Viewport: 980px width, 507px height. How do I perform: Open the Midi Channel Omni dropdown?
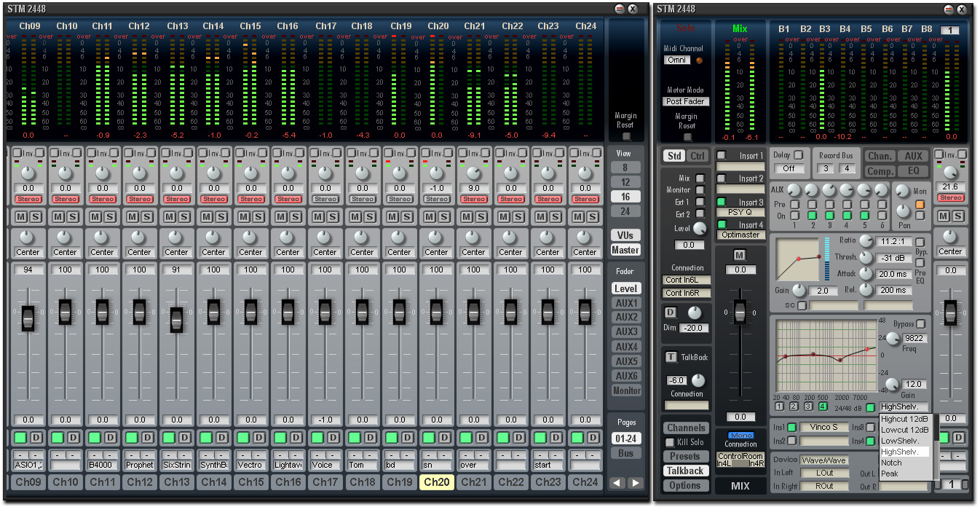tap(677, 60)
